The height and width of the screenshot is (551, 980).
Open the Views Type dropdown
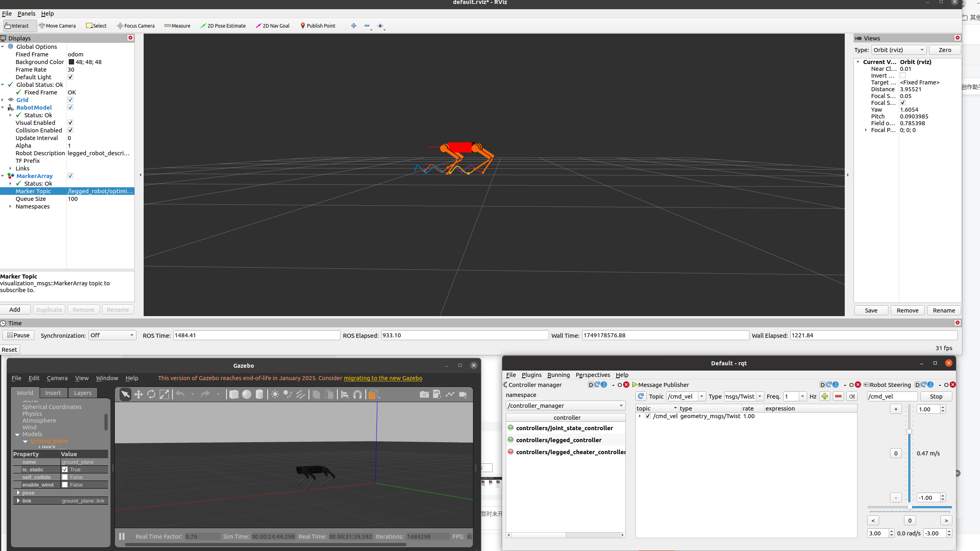(x=899, y=50)
